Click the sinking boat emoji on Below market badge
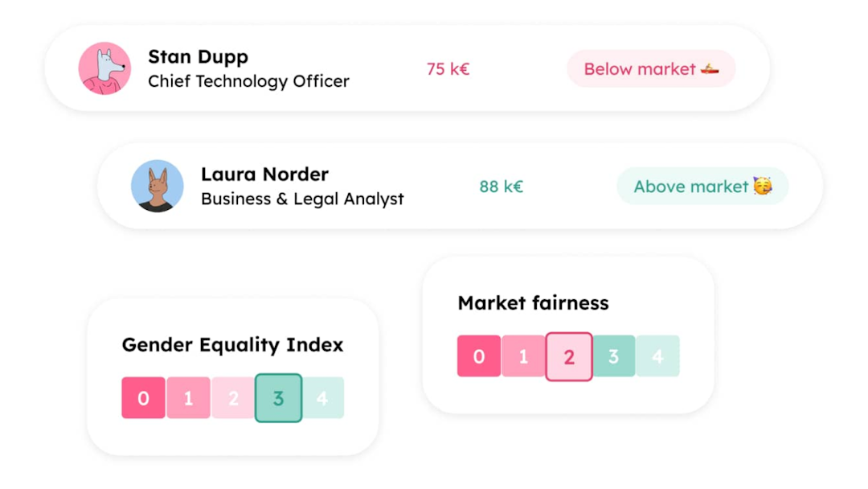 click(x=712, y=69)
